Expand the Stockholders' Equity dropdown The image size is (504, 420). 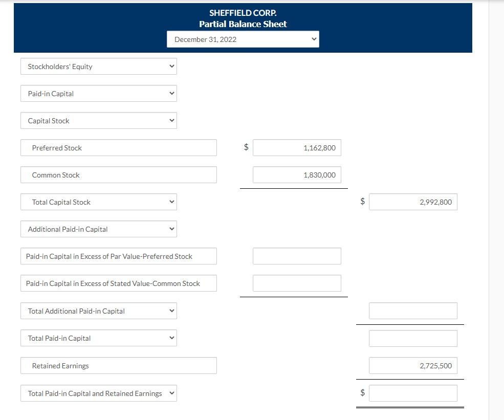(x=98, y=66)
